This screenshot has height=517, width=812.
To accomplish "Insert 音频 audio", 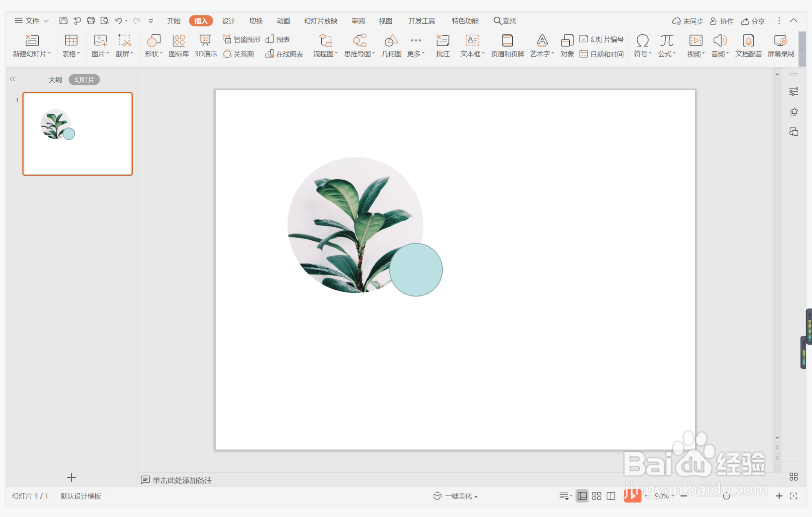I will pyautogui.click(x=720, y=46).
